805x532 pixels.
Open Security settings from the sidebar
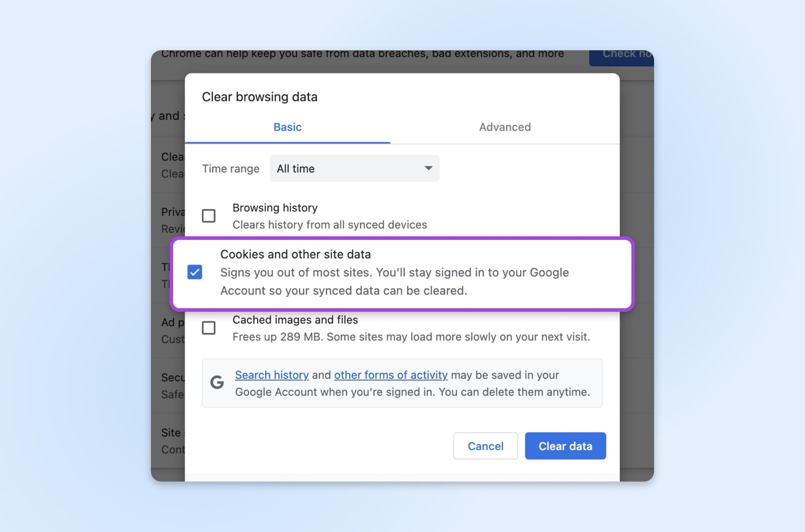[171, 385]
